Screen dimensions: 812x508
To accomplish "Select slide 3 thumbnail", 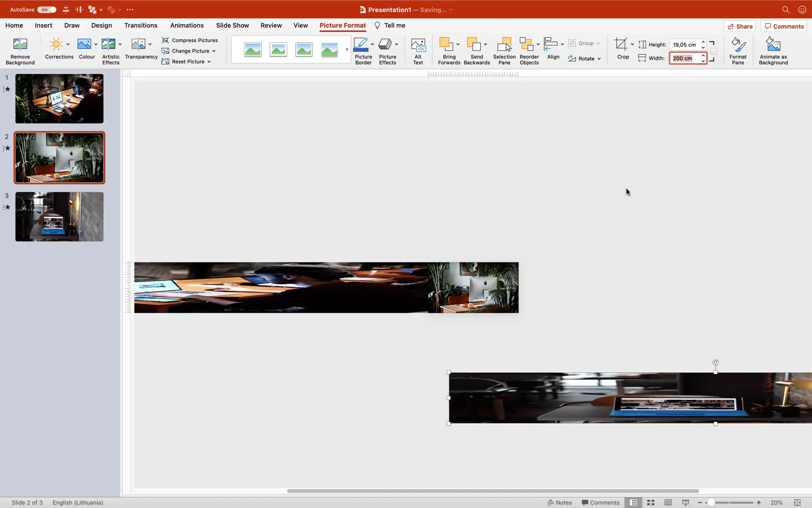I will 59,216.
